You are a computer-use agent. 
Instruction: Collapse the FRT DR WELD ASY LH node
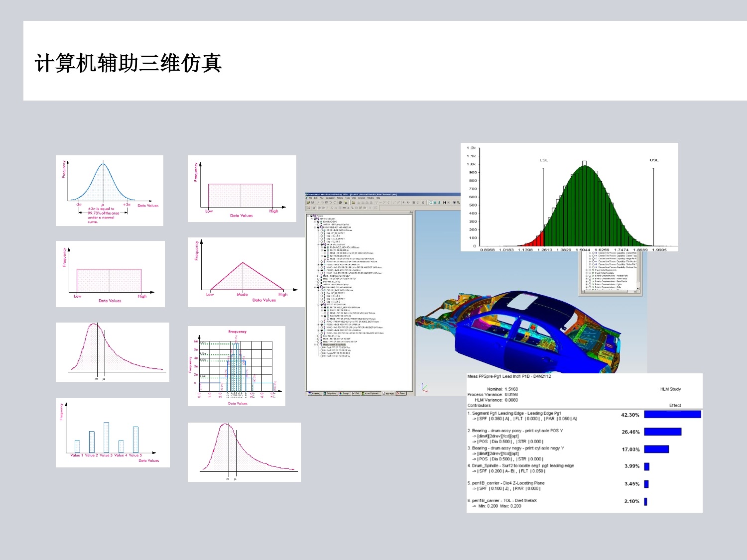tap(318, 304)
